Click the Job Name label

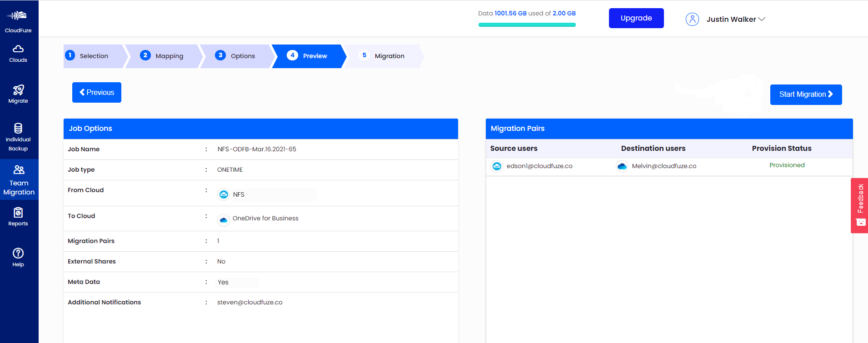pyautogui.click(x=84, y=149)
